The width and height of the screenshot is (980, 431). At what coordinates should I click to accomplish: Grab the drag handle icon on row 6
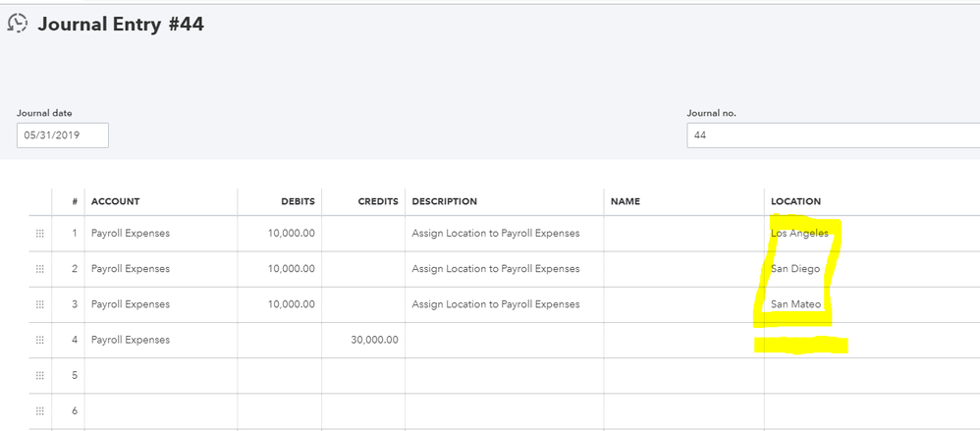tap(40, 410)
